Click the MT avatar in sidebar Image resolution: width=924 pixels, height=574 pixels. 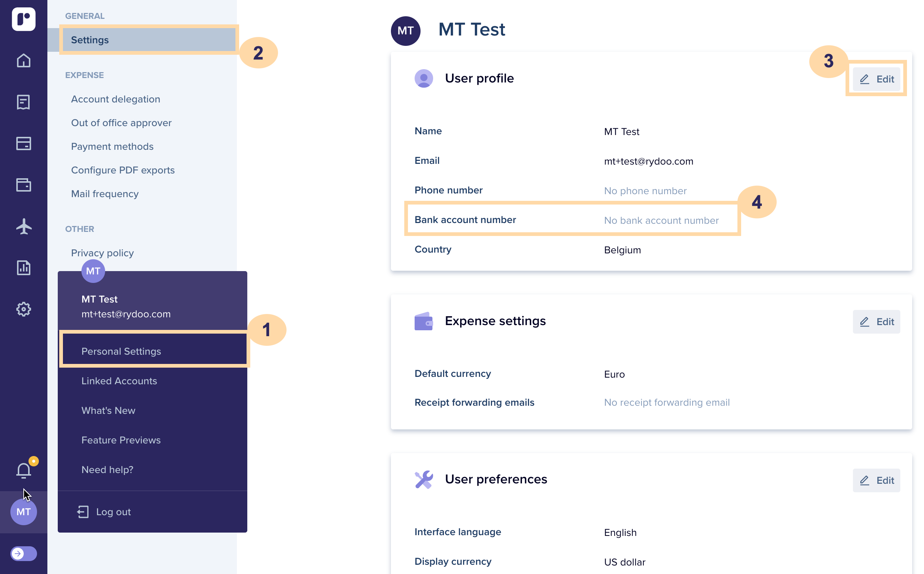(x=24, y=512)
